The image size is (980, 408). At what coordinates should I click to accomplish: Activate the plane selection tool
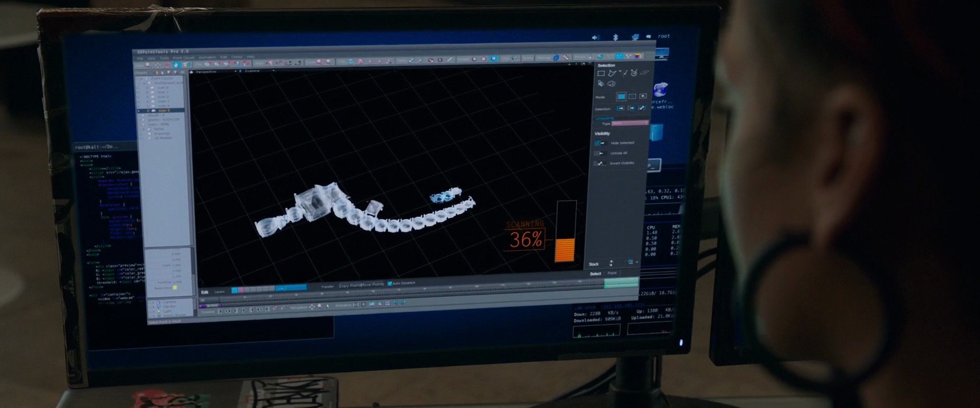[645, 72]
